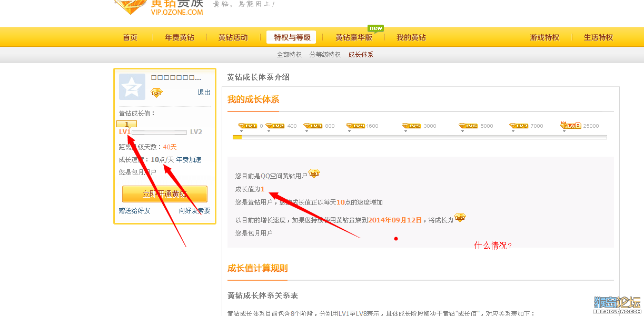Click the date 2014年09月12日

pyautogui.click(x=395, y=220)
